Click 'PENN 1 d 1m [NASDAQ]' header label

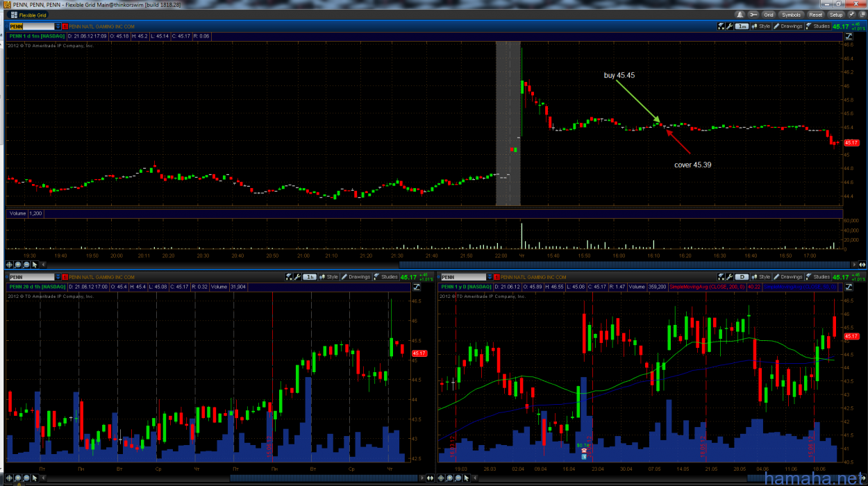pyautogui.click(x=36, y=35)
